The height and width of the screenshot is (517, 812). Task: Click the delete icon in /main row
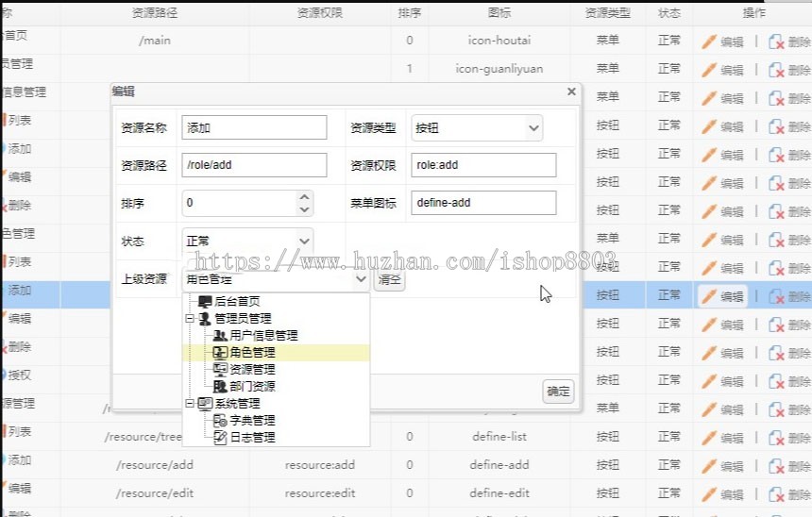click(776, 42)
